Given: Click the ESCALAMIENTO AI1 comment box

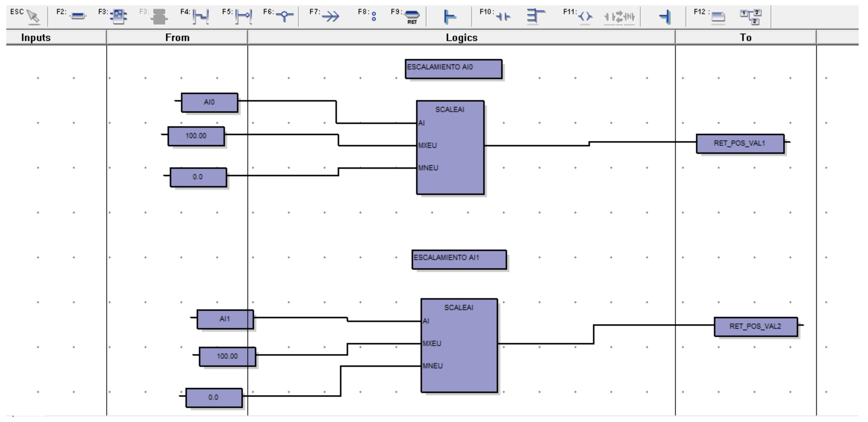Looking at the screenshot, I should click(459, 259).
